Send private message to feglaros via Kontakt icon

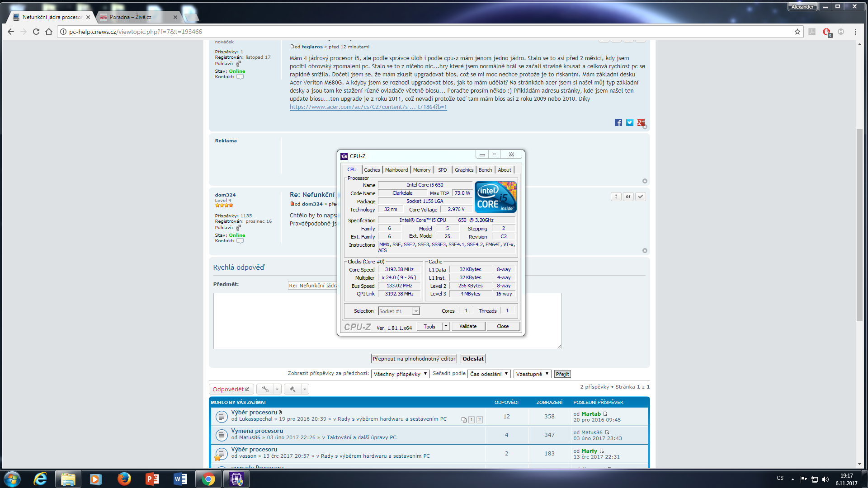pos(240,77)
